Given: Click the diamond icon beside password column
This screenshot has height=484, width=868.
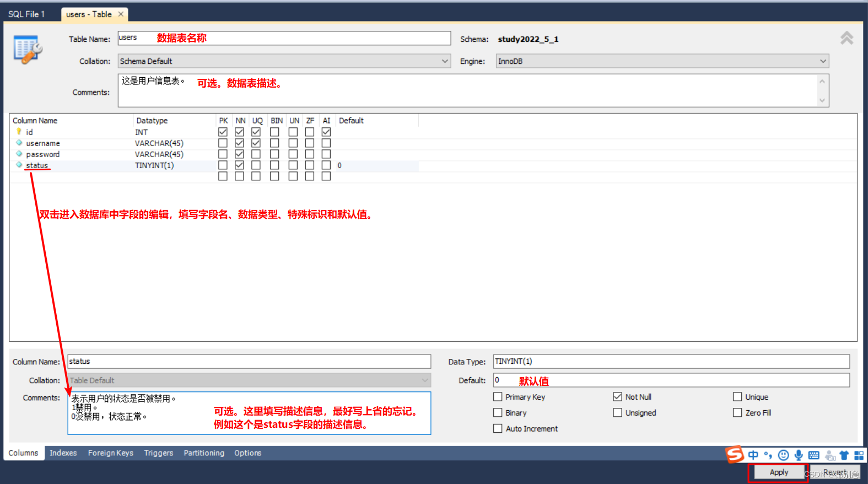Looking at the screenshot, I should pyautogui.click(x=19, y=154).
